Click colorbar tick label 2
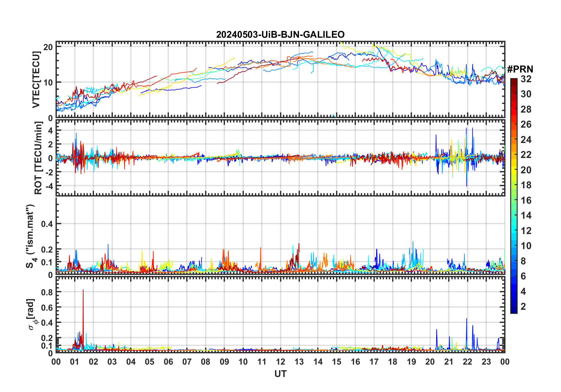Screen dimensions: 561x392 coord(523,307)
